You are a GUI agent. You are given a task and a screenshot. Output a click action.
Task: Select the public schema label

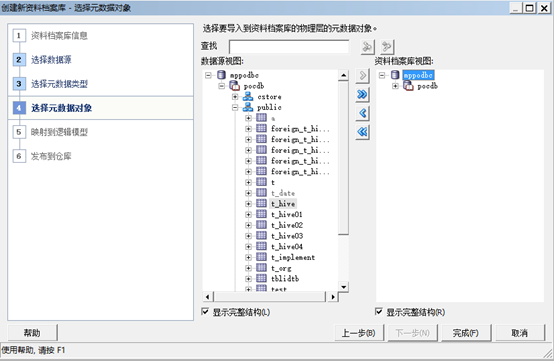269,107
